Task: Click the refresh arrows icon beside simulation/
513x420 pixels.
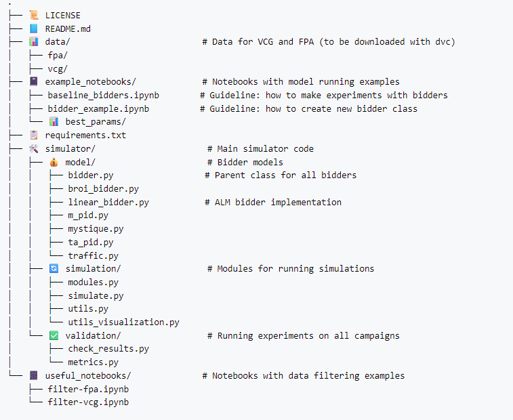Action: click(54, 269)
